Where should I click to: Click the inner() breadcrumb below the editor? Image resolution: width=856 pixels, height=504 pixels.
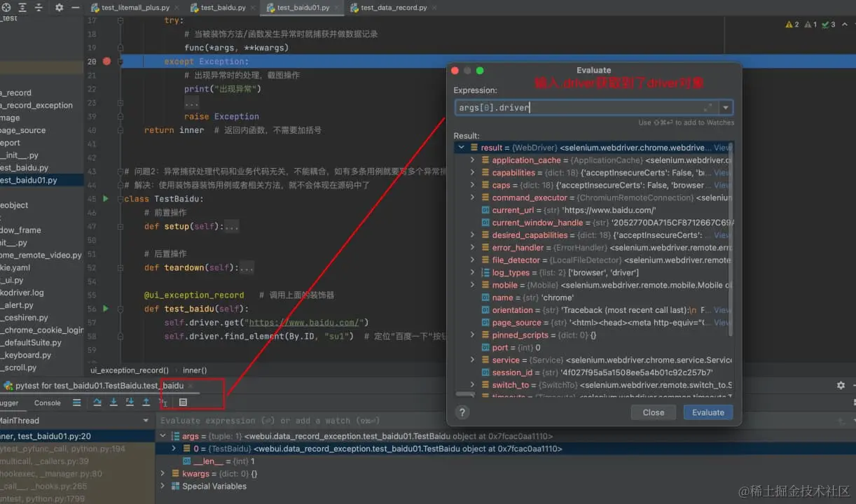coord(195,370)
